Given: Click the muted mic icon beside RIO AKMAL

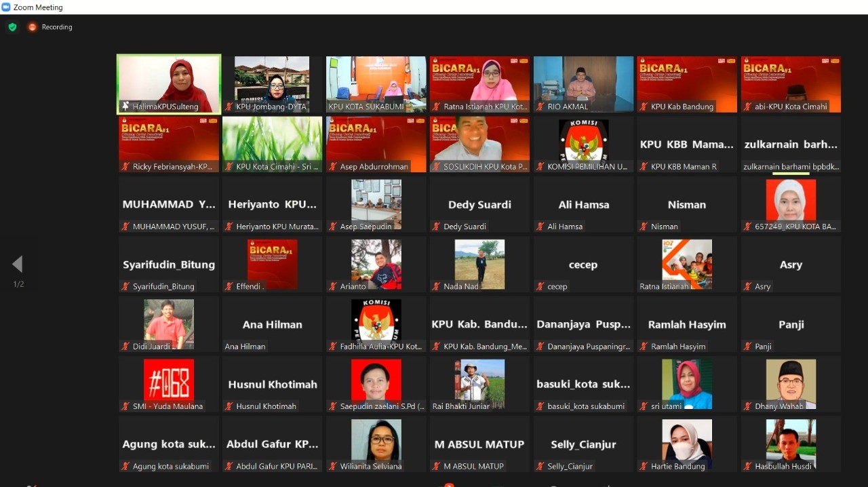Looking at the screenshot, I should tap(540, 106).
